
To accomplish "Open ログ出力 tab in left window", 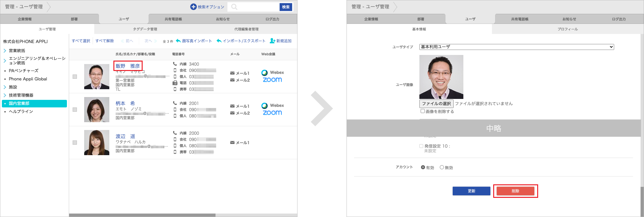I will [x=272, y=19].
